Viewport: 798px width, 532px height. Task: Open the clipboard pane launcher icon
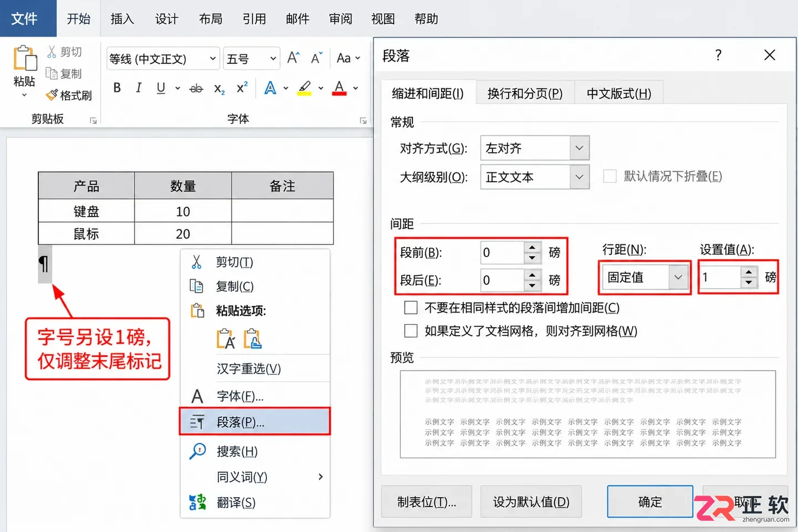click(x=93, y=120)
